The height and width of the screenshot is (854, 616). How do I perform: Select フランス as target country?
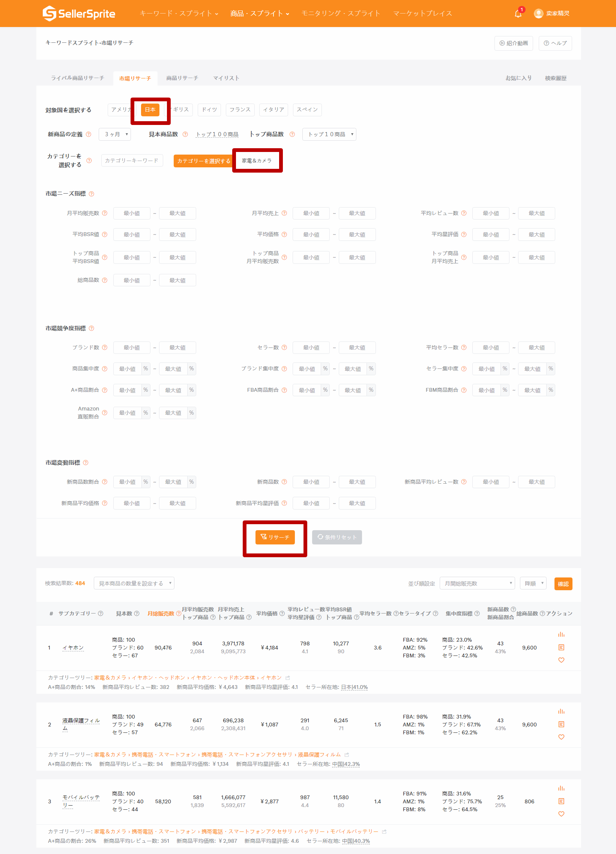tap(240, 110)
